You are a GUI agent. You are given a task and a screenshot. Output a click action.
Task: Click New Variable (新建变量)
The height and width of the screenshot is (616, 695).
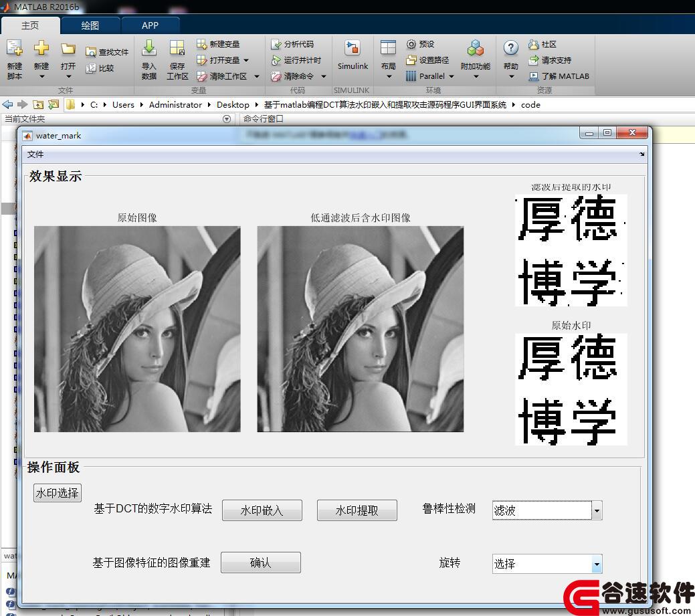218,44
